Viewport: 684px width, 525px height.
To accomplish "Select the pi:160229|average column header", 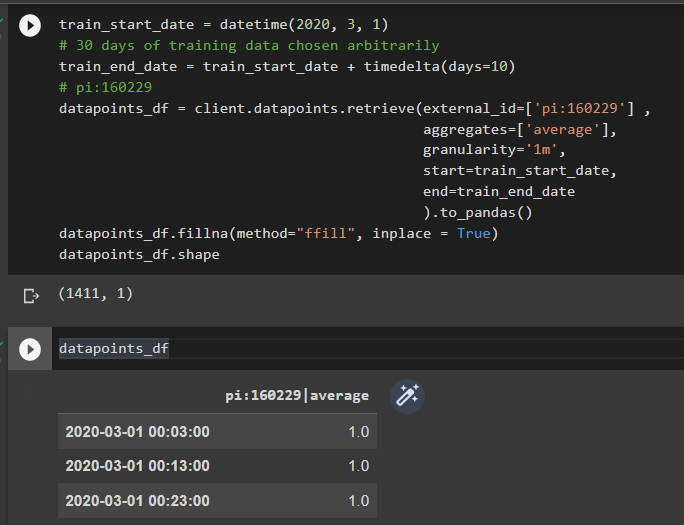I will (297, 395).
